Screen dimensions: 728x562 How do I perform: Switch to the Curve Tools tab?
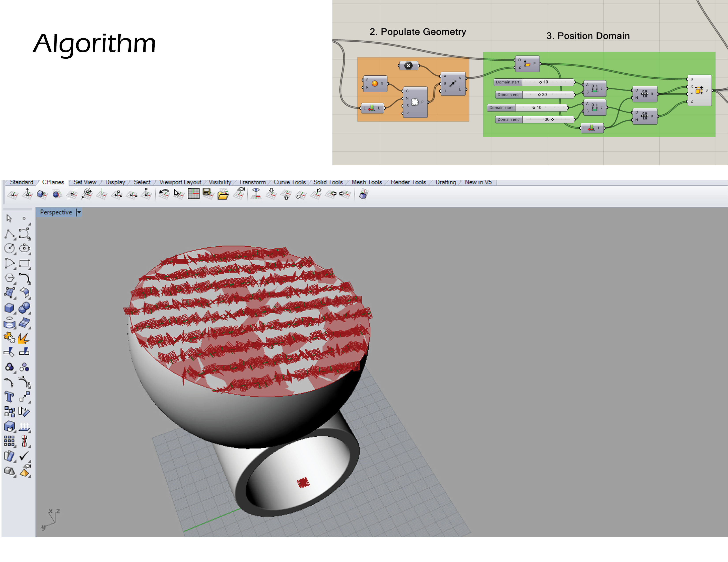[x=289, y=182]
